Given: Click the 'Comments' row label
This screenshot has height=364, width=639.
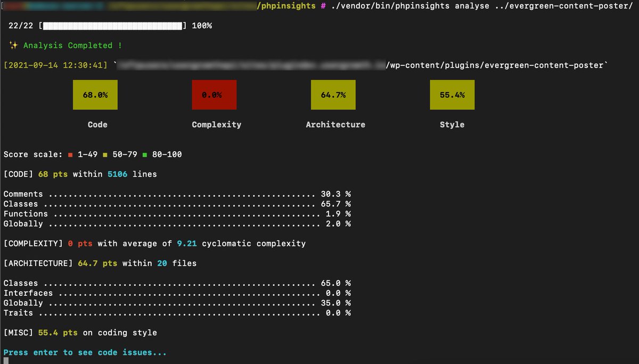Looking at the screenshot, I should (x=23, y=194).
